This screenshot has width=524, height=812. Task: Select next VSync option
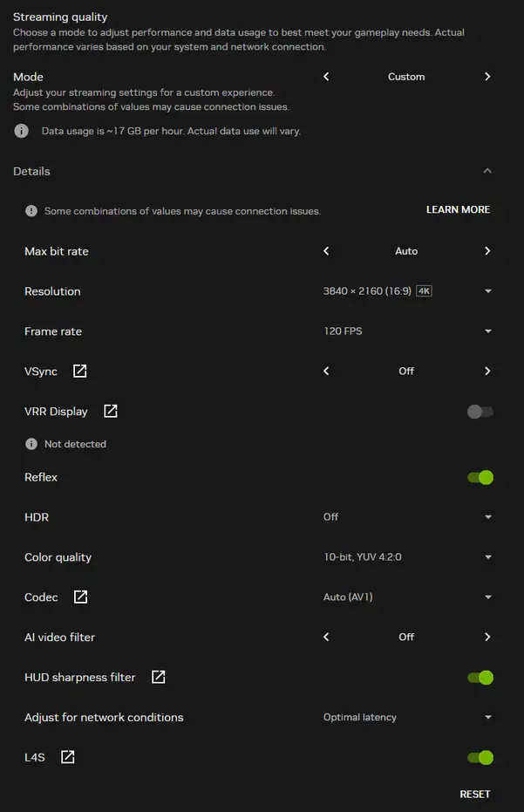click(487, 371)
